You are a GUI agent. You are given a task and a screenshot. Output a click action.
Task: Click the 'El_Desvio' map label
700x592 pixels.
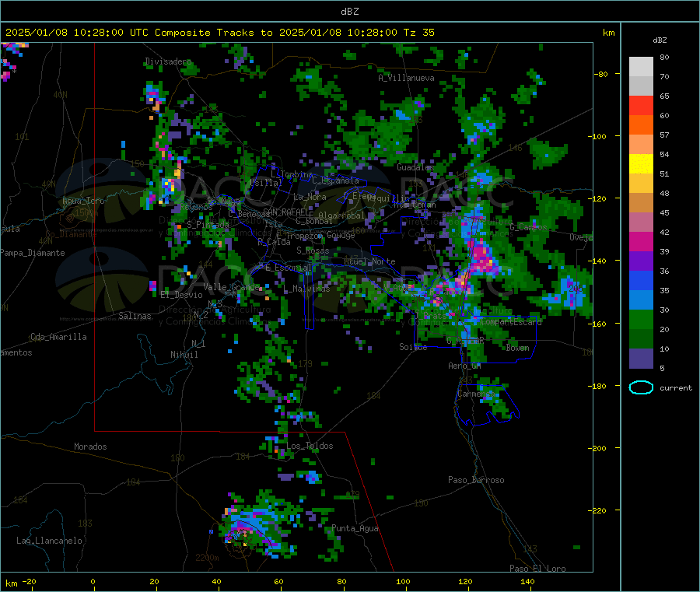[181, 295]
